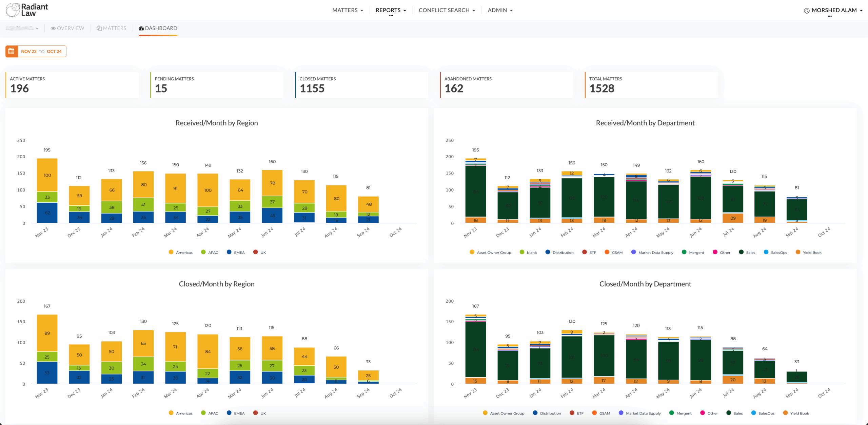This screenshot has width=868, height=425.
Task: Toggle ETF legend in Closed by Department
Action: click(x=577, y=413)
